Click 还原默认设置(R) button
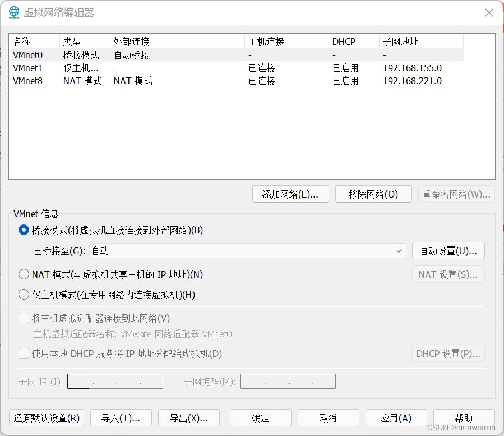Viewport: 504px width, 436px height. click(x=47, y=418)
